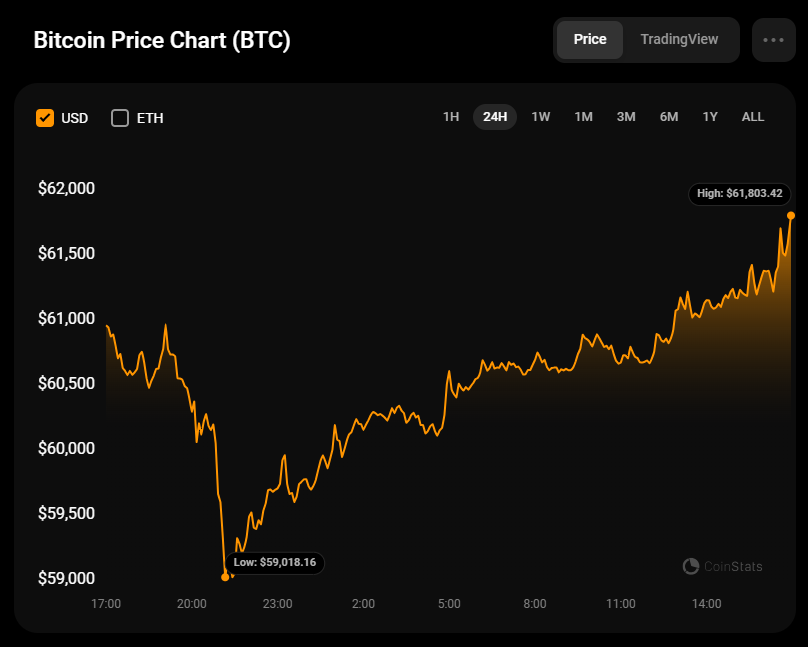This screenshot has height=647, width=808.
Task: Select the 6M time range
Action: 669,117
